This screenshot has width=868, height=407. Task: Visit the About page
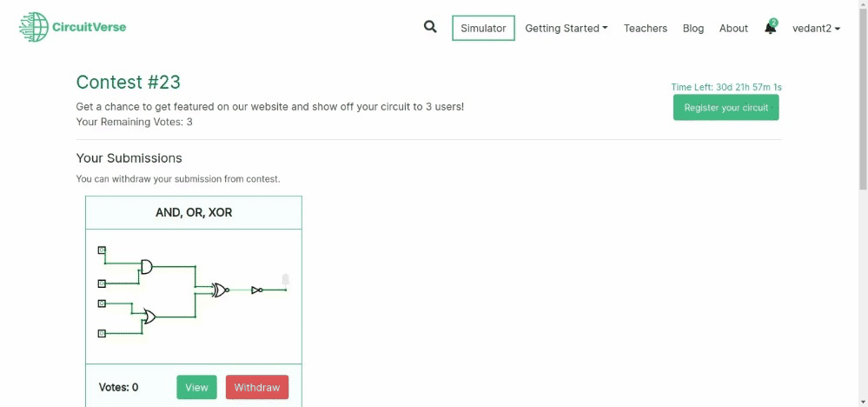tap(733, 28)
